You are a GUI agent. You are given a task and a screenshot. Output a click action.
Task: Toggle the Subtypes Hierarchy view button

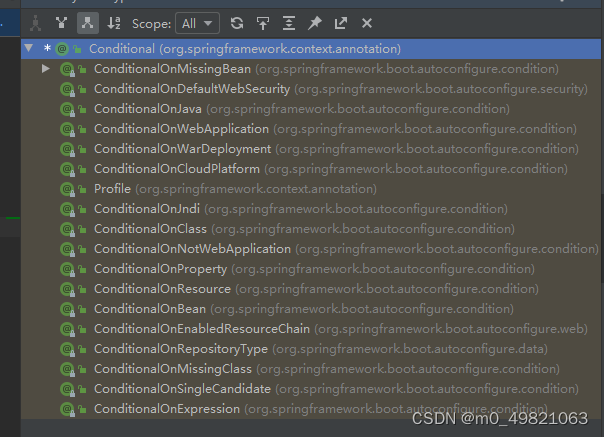88,23
